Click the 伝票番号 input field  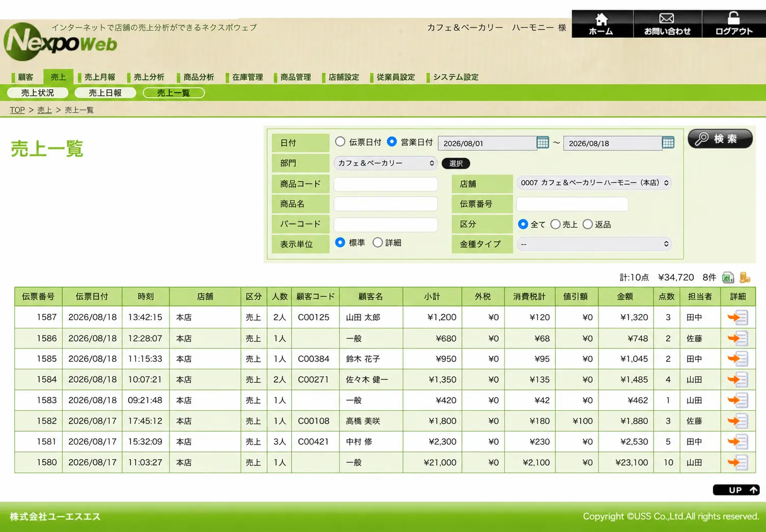572,204
